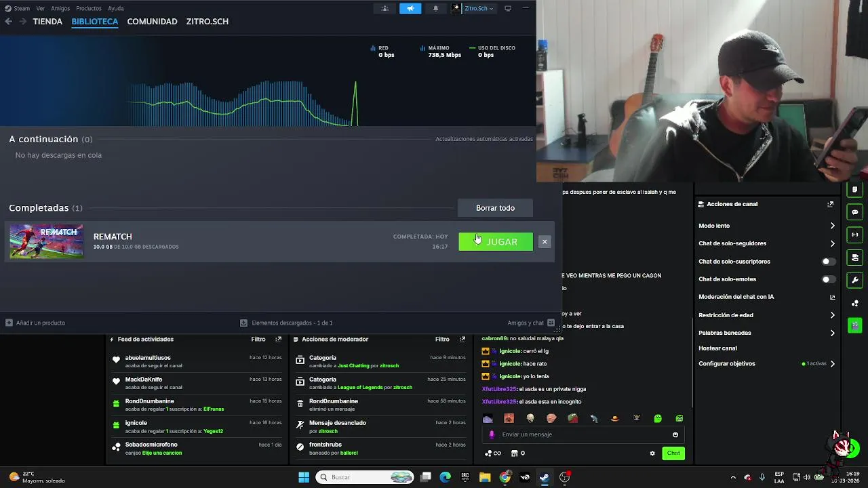Click the green Chat send button
Viewport: 868px width, 488px height.
[x=673, y=453]
